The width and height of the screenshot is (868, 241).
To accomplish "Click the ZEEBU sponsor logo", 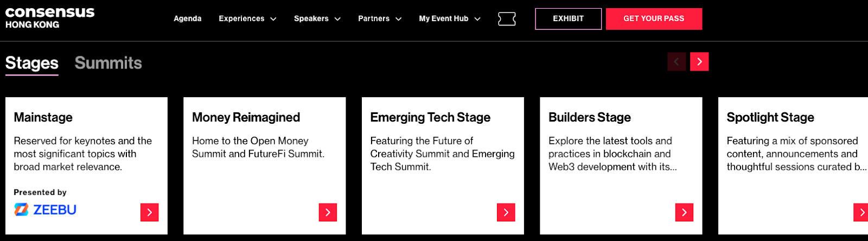I will tap(46, 210).
